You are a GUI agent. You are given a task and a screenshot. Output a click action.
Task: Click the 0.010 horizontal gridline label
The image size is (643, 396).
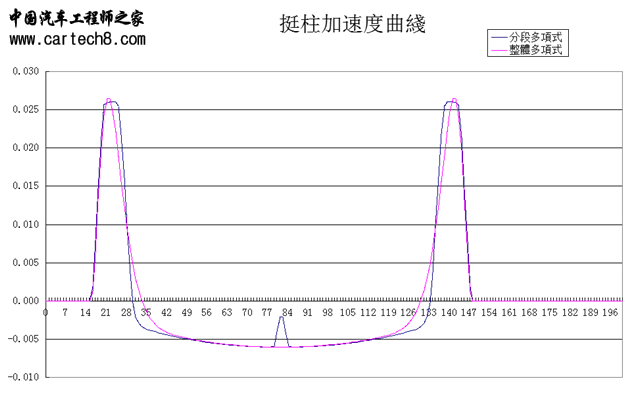point(26,224)
